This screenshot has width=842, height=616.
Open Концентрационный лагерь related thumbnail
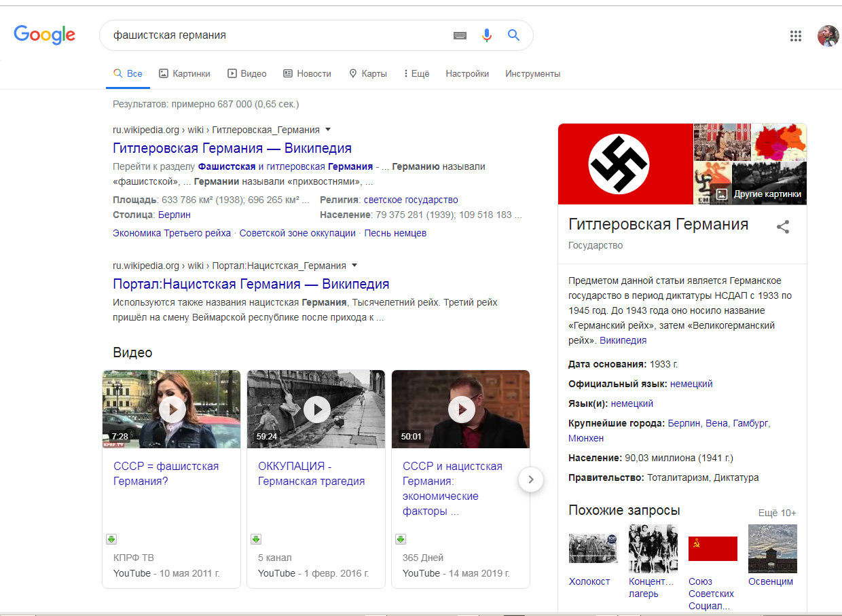coord(653,549)
